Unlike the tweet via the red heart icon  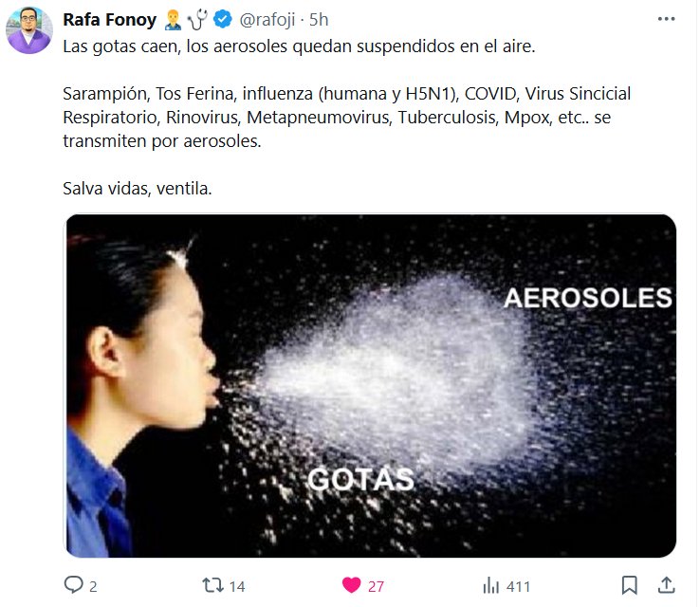pos(351,585)
